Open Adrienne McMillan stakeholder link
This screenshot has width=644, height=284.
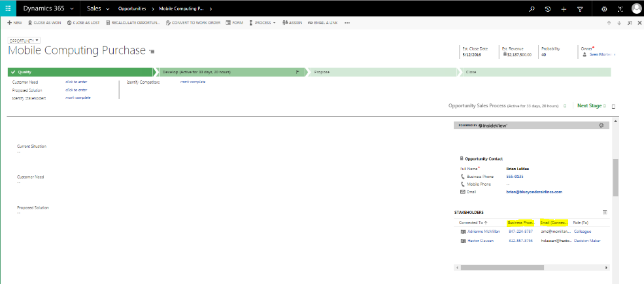(483, 232)
